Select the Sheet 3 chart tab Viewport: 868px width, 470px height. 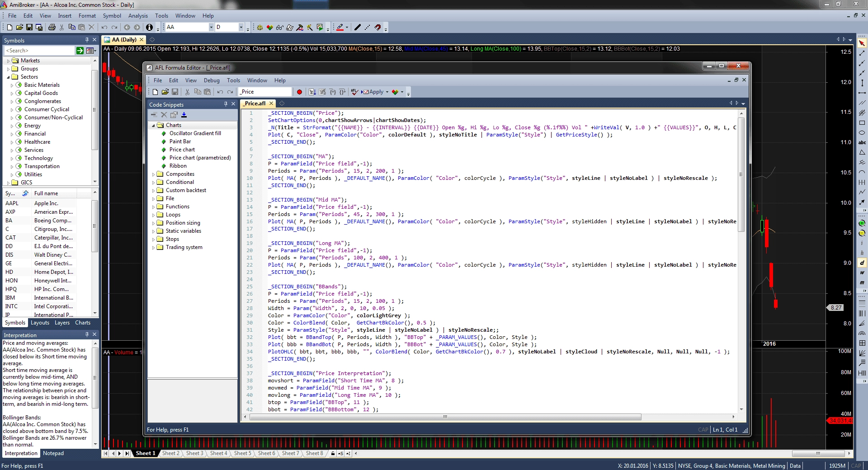(x=194, y=453)
